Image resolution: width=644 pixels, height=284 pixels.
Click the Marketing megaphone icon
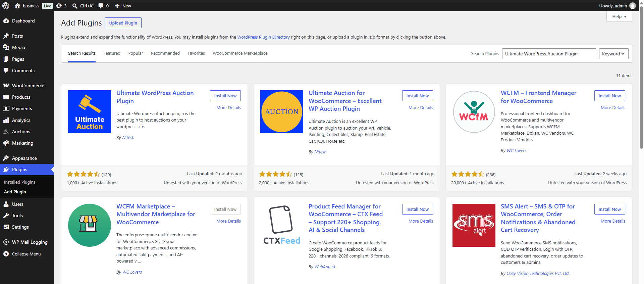click(x=6, y=143)
